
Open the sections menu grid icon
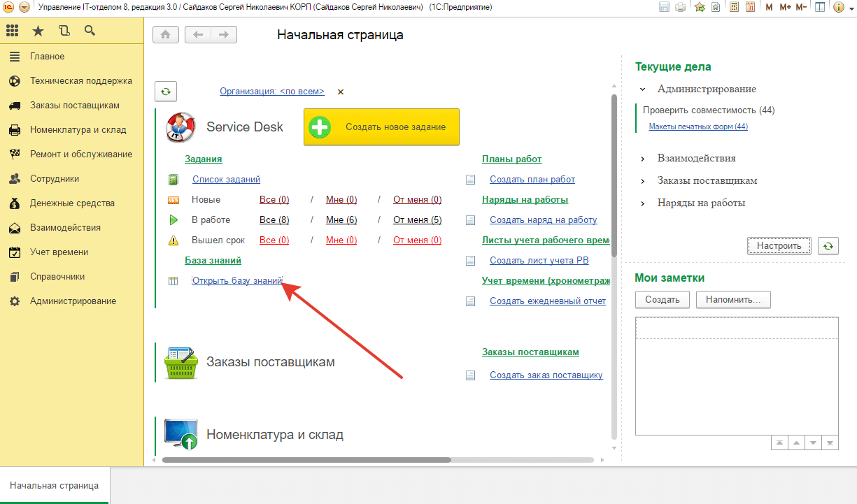pyautogui.click(x=12, y=31)
